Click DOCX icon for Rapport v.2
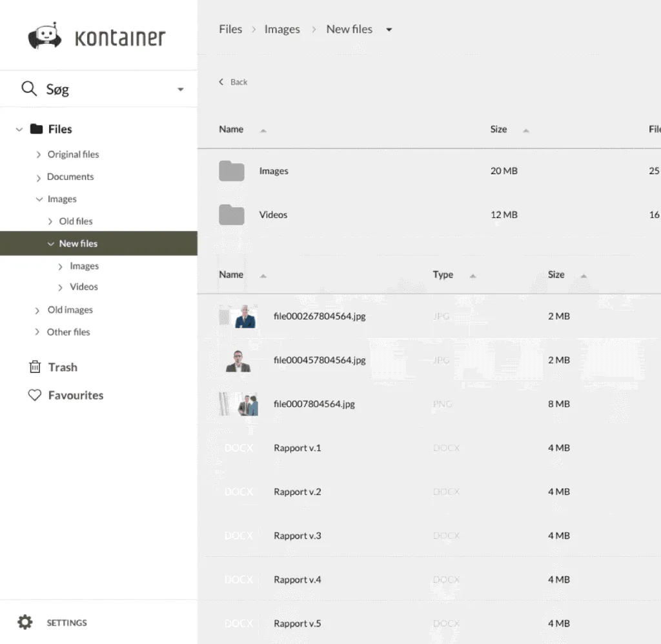The image size is (661, 644). (239, 492)
